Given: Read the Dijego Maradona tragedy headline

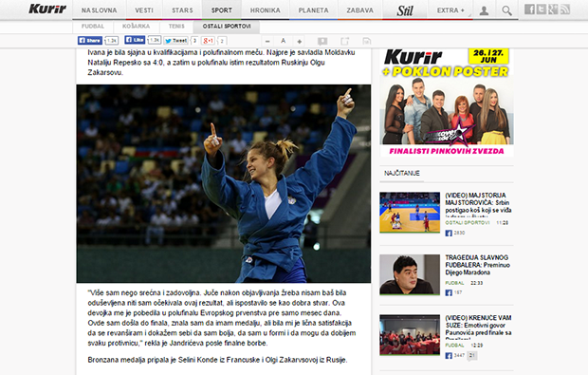Looking at the screenshot, I should pyautogui.click(x=477, y=265).
